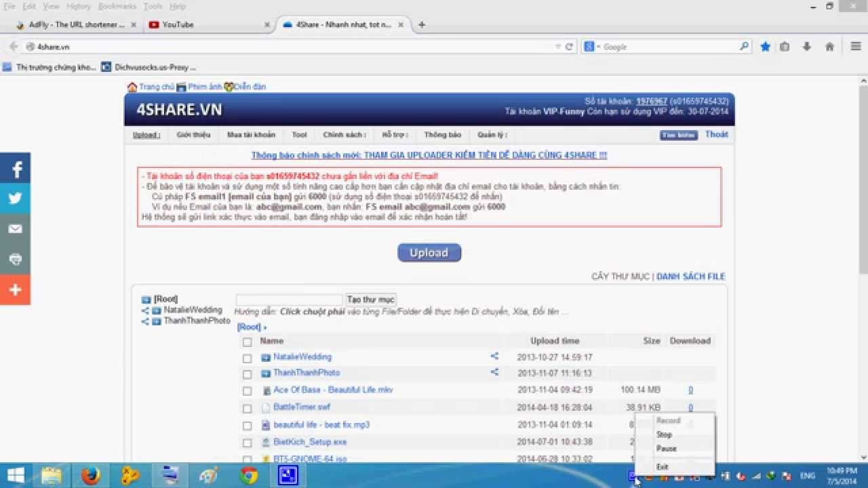Viewport: 868px width, 488px height.
Task: Tick checkbox for BietKich_Setup.exe
Action: tap(248, 443)
